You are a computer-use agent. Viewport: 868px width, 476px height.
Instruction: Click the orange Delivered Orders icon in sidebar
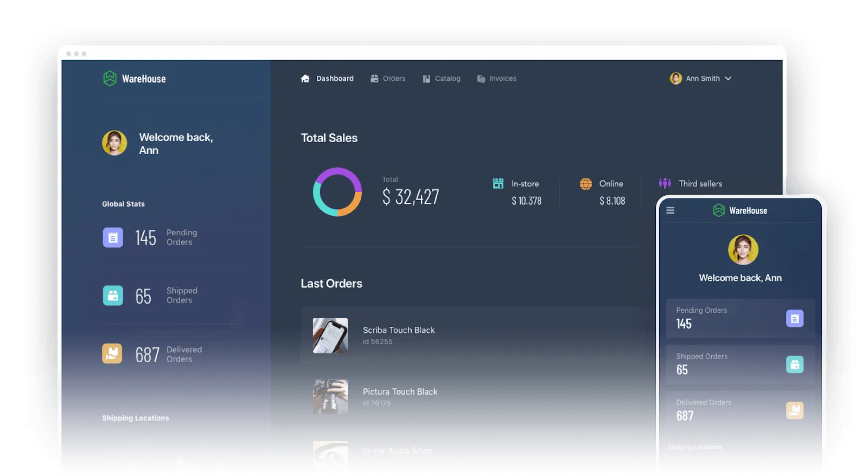click(x=112, y=353)
